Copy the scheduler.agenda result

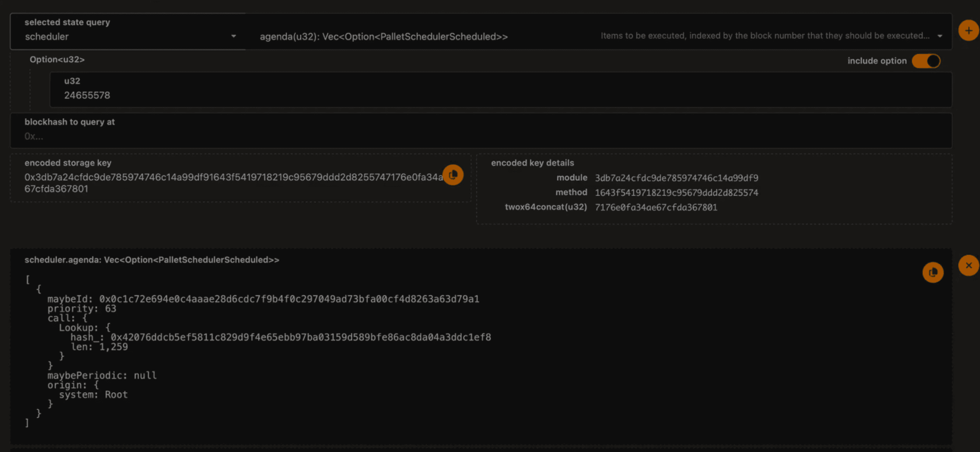932,272
